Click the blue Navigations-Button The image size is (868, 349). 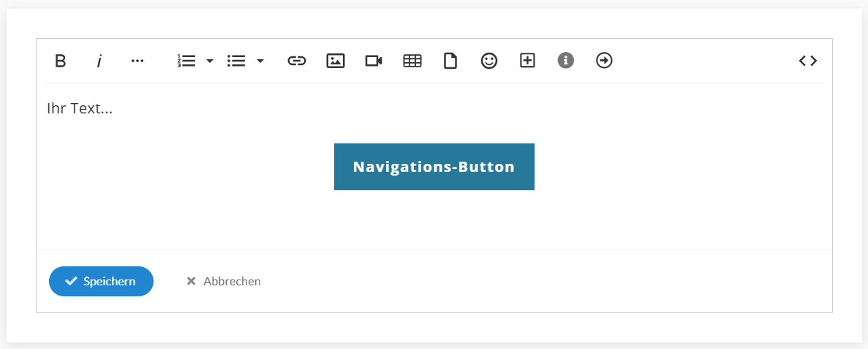pos(434,167)
